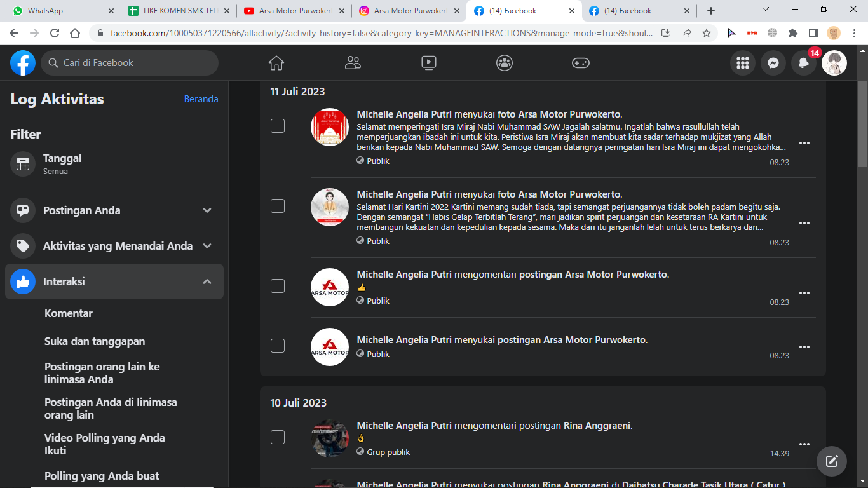
Task: Open account profile picture menu
Action: click(834, 63)
